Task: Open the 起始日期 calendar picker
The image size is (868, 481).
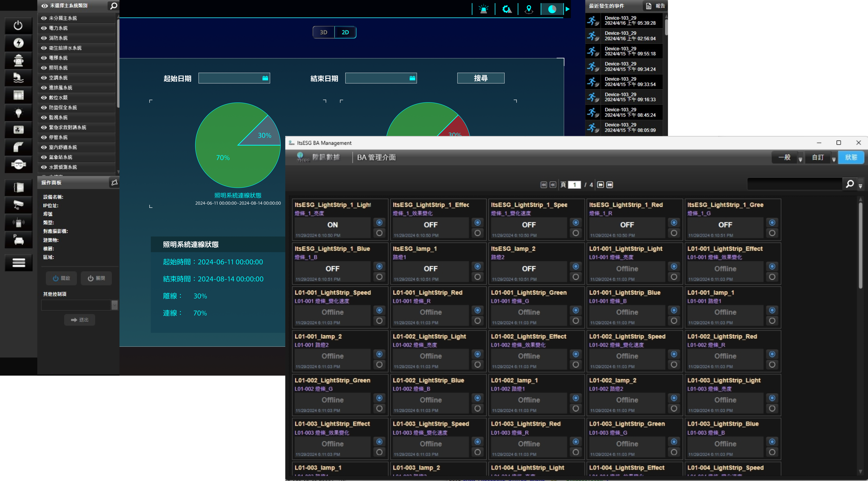Action: click(x=265, y=78)
